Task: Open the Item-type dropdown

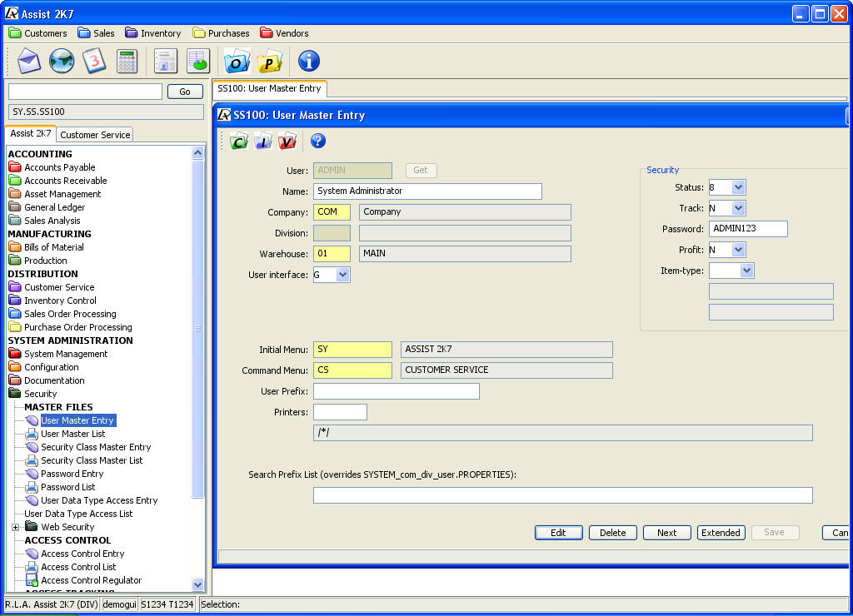Action: click(x=746, y=271)
